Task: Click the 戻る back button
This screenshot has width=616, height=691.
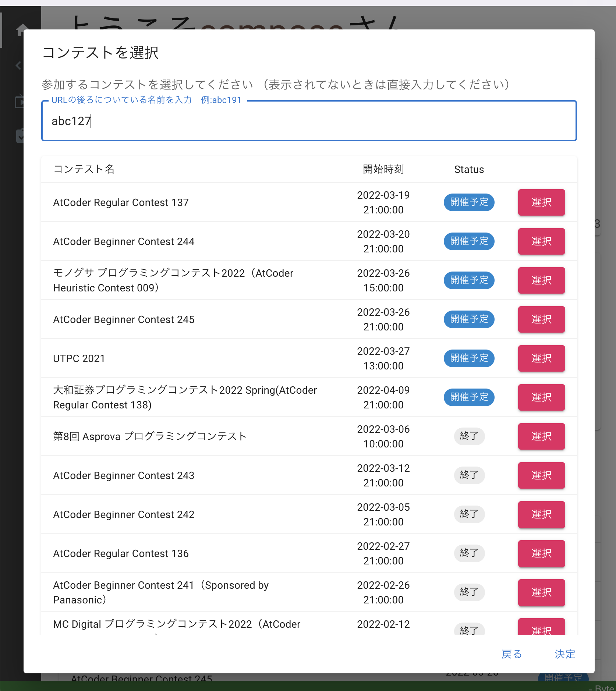Action: coord(511,654)
